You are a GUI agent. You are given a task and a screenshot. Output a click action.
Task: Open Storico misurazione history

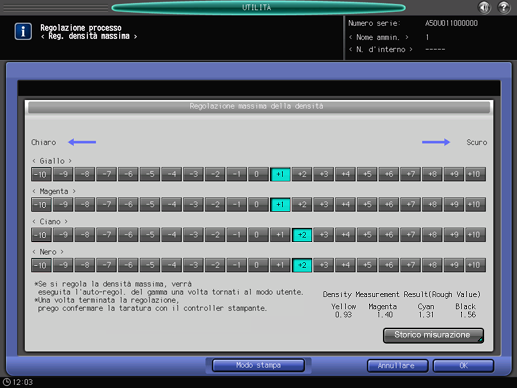coord(433,335)
